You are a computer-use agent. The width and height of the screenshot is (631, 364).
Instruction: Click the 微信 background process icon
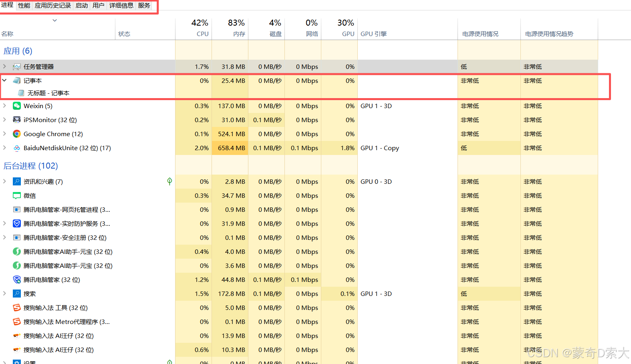[x=17, y=196]
